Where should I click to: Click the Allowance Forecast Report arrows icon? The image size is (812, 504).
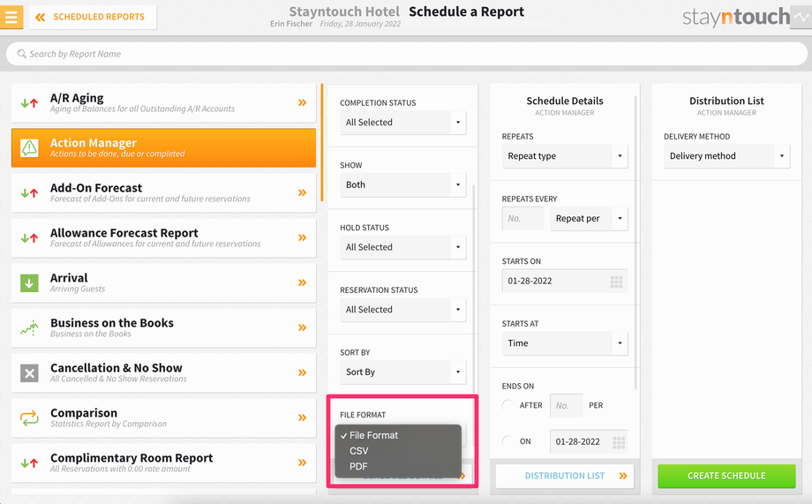[29, 237]
